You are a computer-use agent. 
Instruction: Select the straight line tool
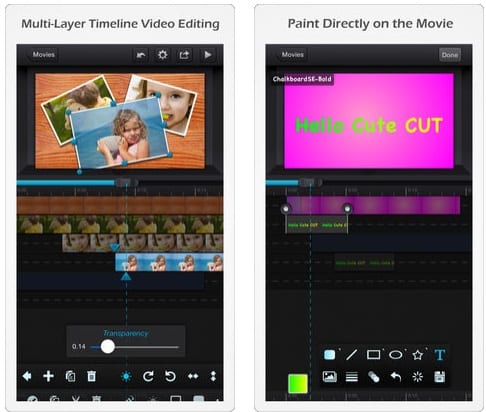point(351,355)
